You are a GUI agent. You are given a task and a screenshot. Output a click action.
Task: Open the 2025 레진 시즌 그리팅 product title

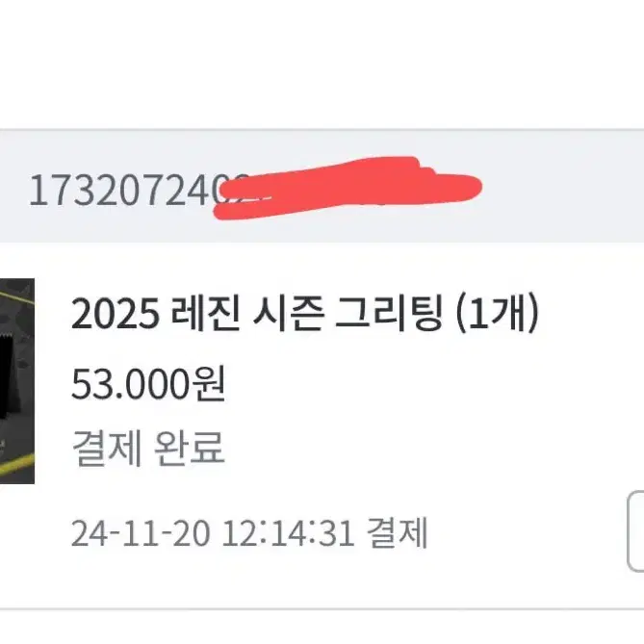(304, 314)
